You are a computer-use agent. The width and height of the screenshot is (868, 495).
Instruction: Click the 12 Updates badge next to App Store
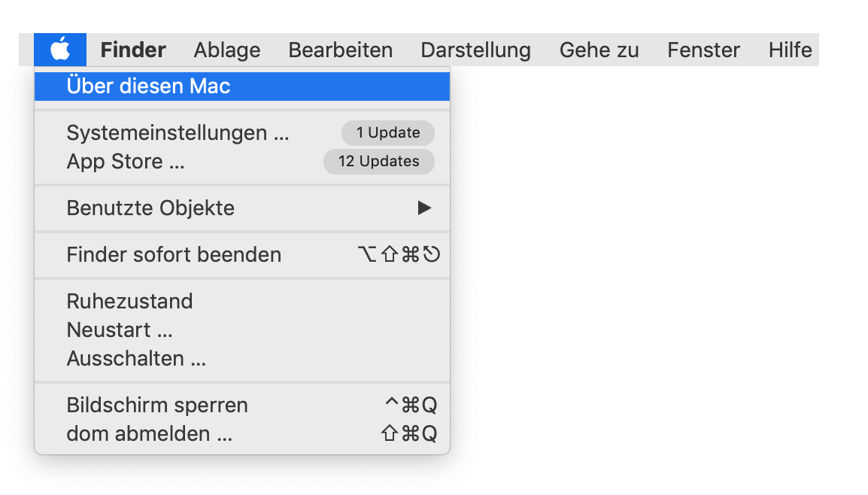tap(378, 161)
